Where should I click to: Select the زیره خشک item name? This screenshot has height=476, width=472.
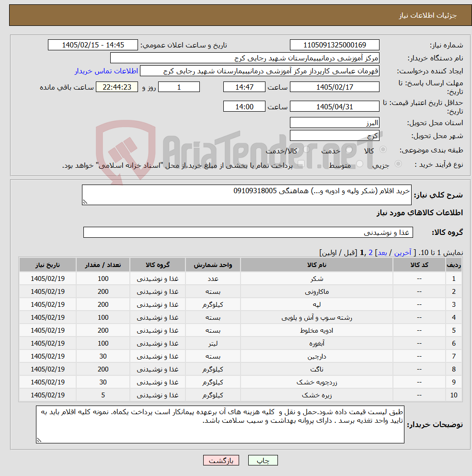click(x=317, y=395)
